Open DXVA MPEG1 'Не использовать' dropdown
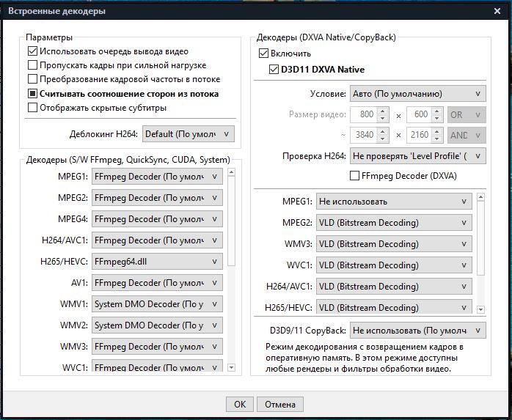The width and height of the screenshot is (512, 420). 394,202
